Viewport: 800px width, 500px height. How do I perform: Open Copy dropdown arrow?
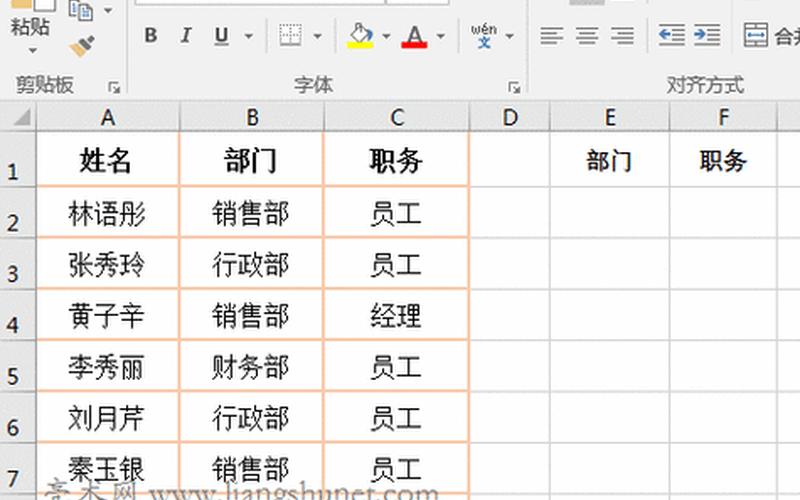click(108, 10)
